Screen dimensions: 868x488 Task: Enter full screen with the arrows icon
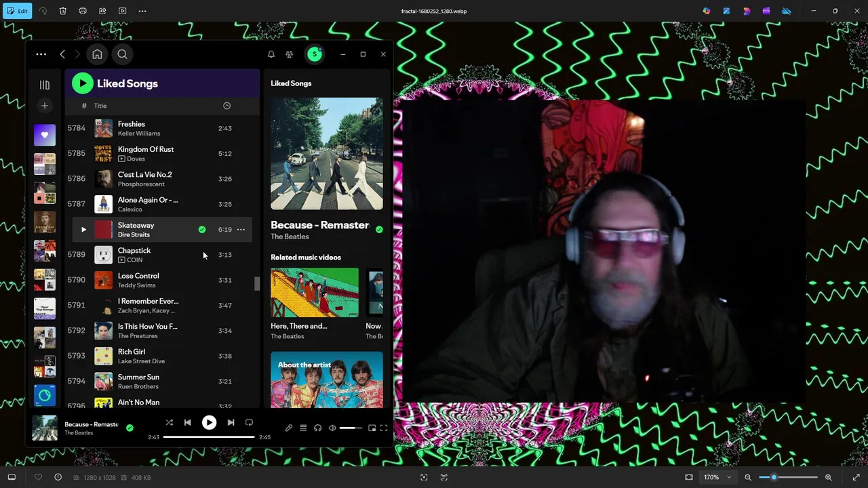tap(856, 477)
